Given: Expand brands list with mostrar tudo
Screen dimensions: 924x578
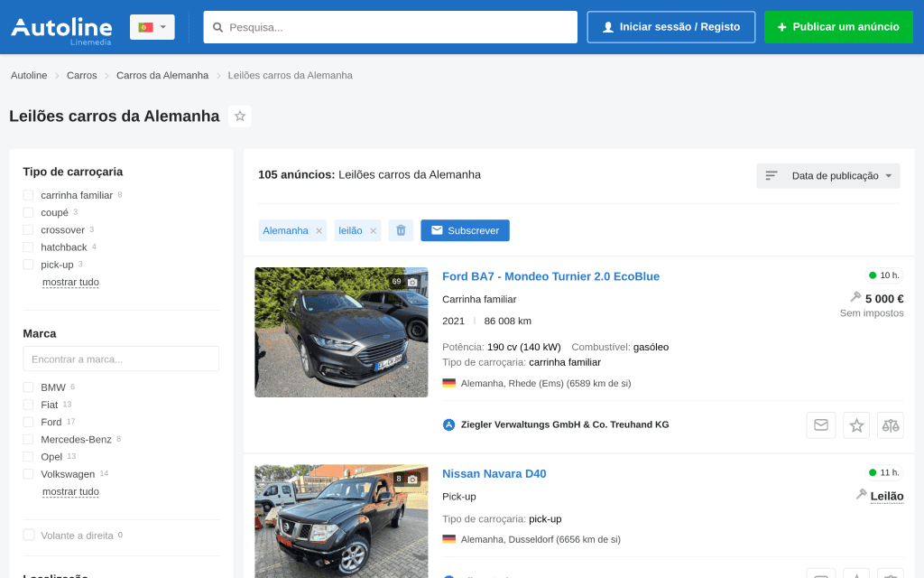Looking at the screenshot, I should tap(70, 491).
